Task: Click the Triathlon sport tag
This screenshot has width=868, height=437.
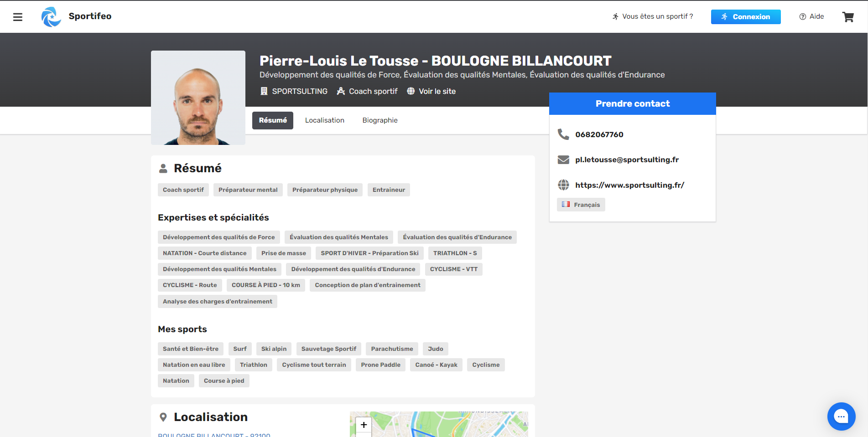Action: 254,365
